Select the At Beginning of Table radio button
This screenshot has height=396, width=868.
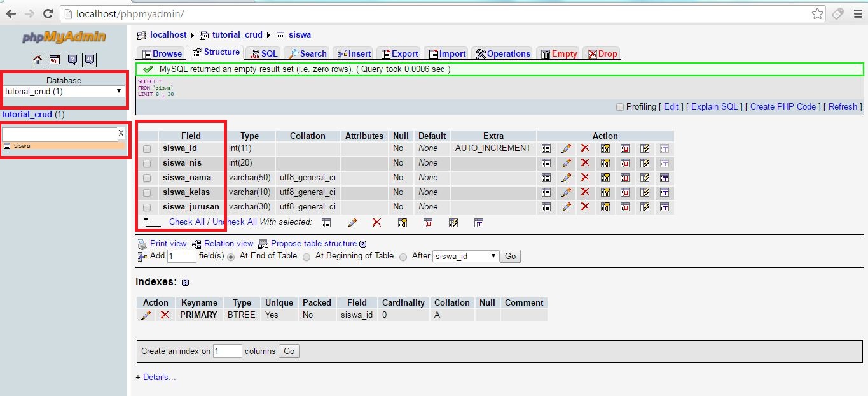point(307,257)
